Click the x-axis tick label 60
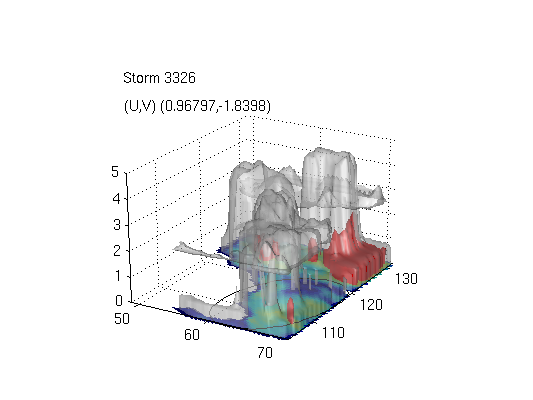The width and height of the screenshot is (533, 400). tap(192, 335)
